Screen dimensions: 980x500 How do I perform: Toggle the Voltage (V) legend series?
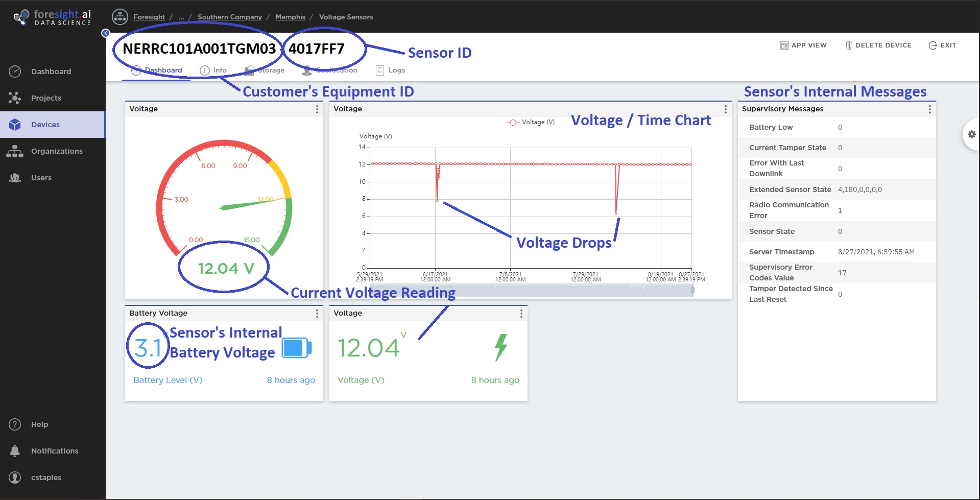coord(531,122)
